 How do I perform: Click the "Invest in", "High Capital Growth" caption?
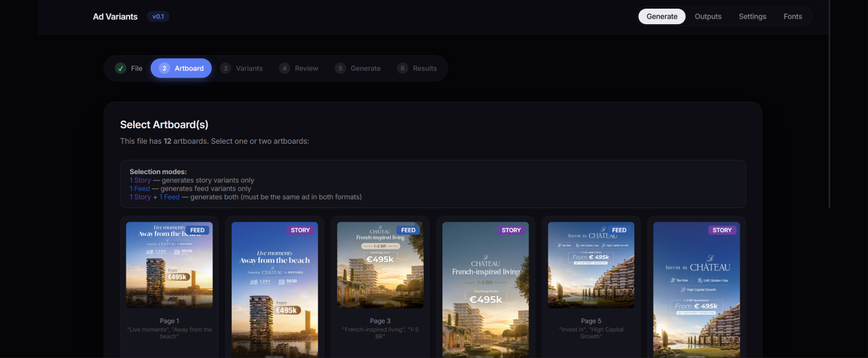pyautogui.click(x=591, y=333)
